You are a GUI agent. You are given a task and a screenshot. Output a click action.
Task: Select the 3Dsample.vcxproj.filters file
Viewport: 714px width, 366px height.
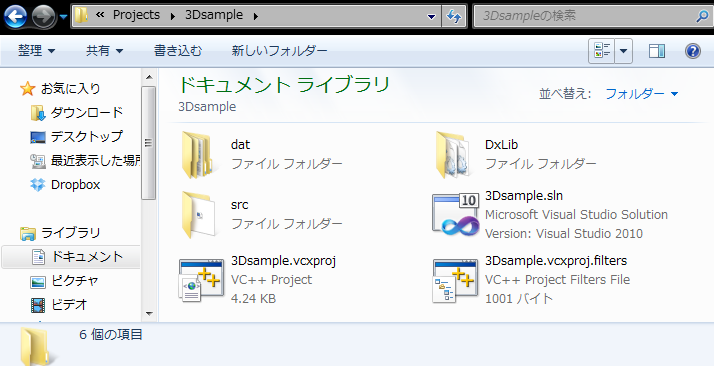531,280
